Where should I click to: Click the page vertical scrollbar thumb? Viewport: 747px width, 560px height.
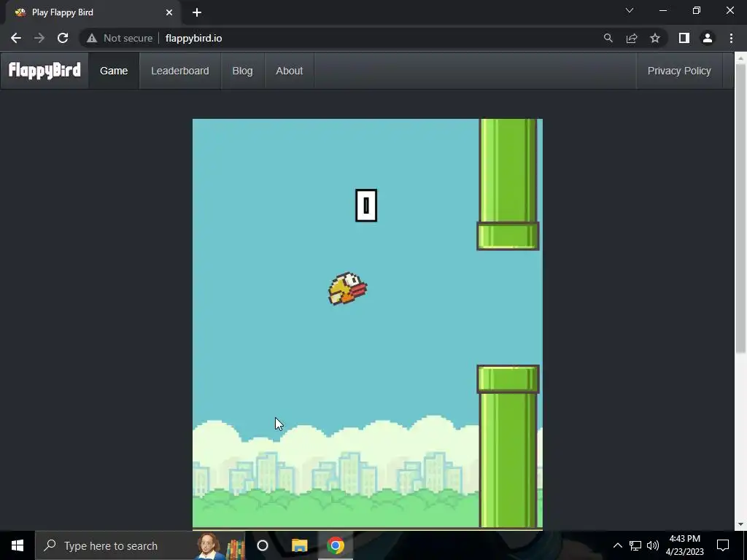tap(740, 209)
